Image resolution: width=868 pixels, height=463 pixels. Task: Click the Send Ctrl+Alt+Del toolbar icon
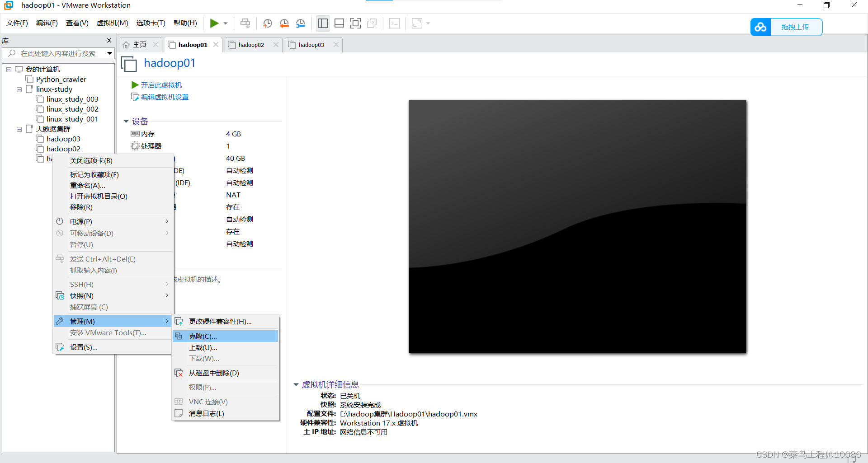click(245, 23)
